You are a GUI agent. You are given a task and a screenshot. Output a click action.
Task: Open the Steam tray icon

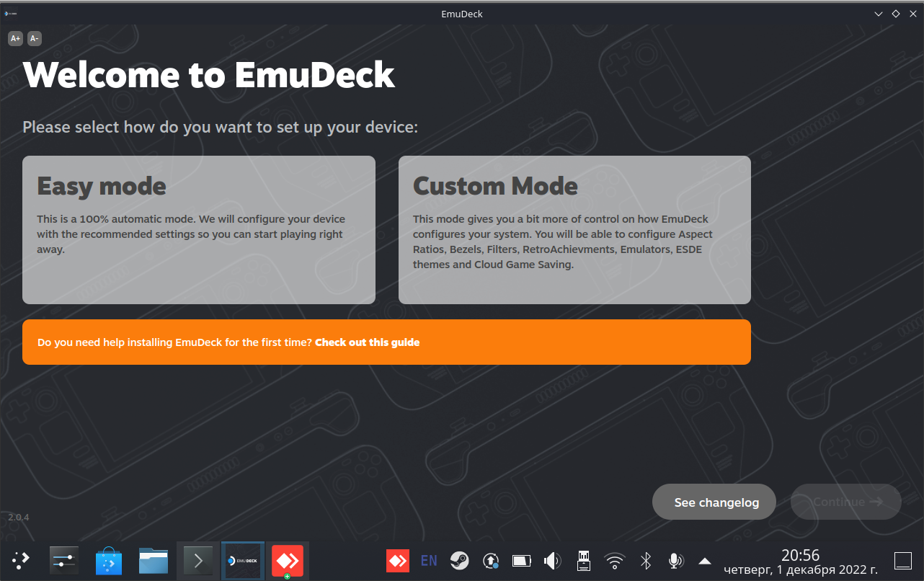458,560
